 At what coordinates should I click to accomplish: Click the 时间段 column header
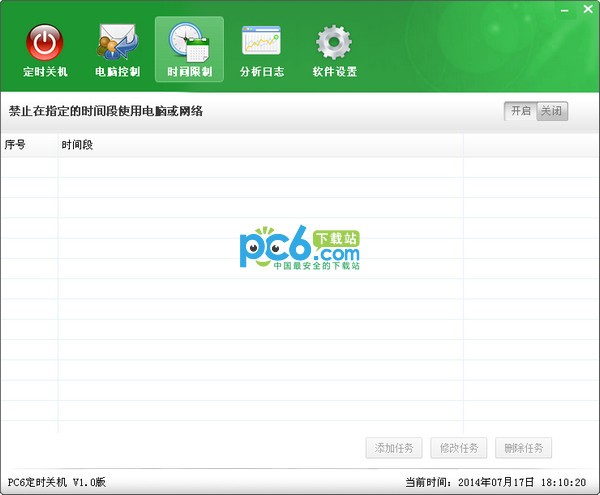coord(261,145)
